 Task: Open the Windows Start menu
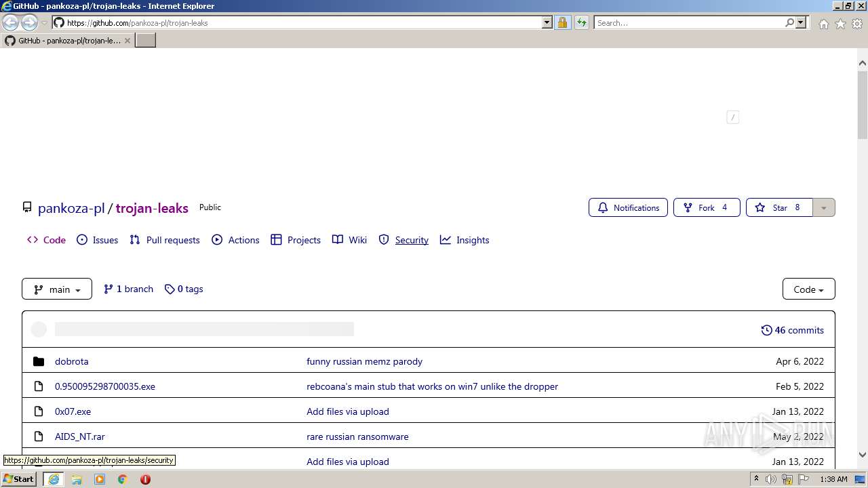point(18,479)
